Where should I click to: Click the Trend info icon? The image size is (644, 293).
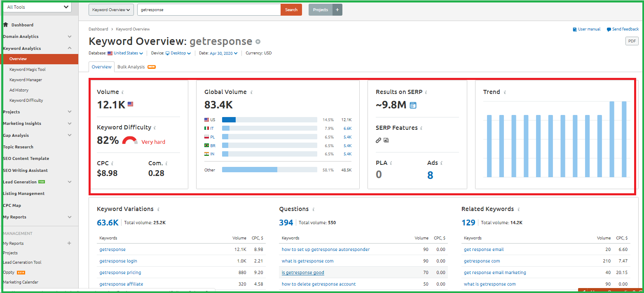click(504, 92)
